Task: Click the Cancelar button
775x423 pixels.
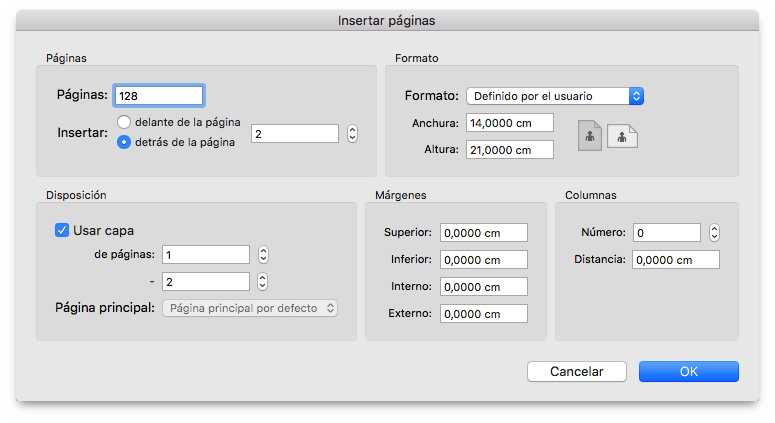Action: click(577, 372)
